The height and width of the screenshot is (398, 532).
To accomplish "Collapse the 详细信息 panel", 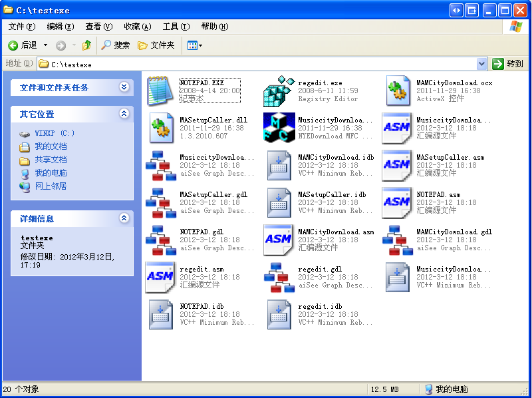I will (124, 218).
